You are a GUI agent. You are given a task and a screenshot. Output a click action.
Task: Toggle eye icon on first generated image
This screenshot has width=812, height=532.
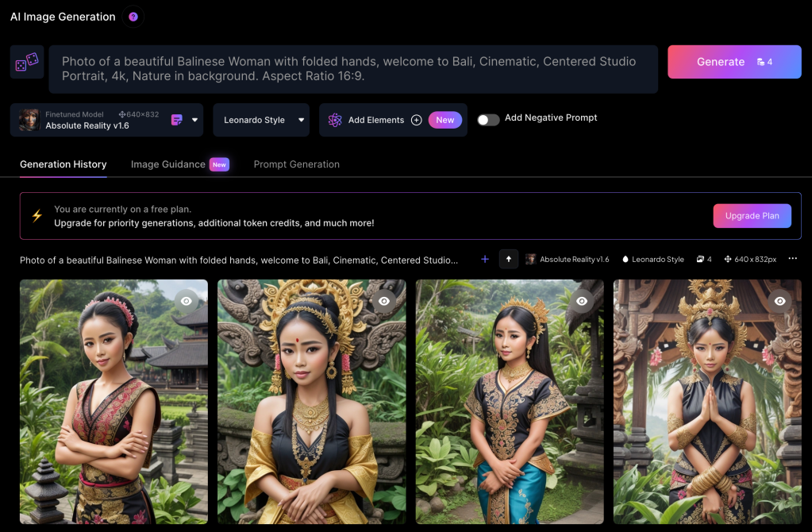(x=187, y=301)
